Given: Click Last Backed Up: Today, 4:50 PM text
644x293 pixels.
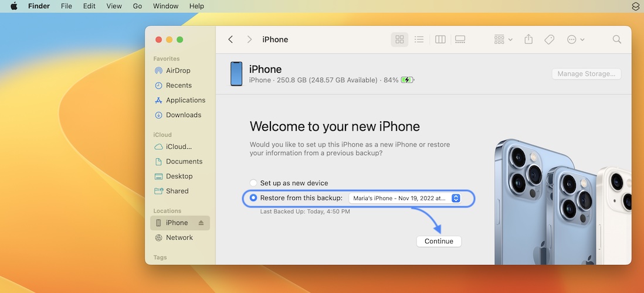Looking at the screenshot, I should pyautogui.click(x=305, y=212).
